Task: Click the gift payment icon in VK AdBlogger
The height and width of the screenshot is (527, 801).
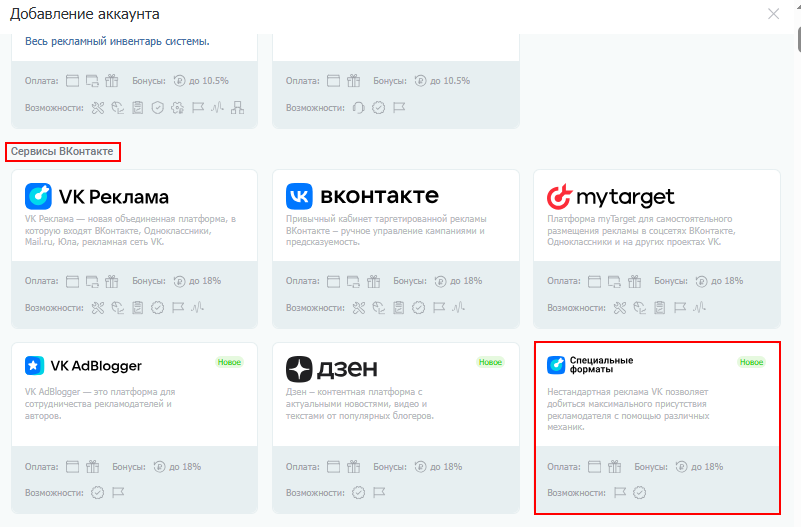Action: pos(92,467)
